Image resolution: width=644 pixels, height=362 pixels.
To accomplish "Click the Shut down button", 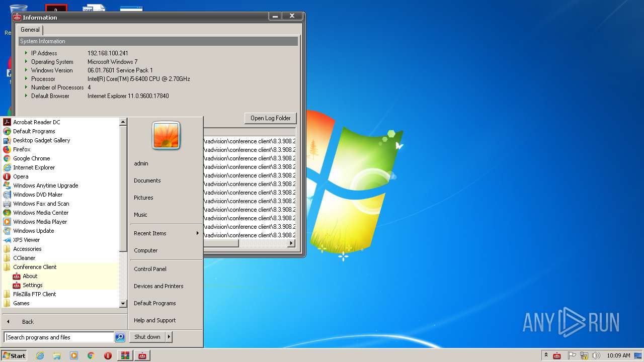I will [x=147, y=337].
